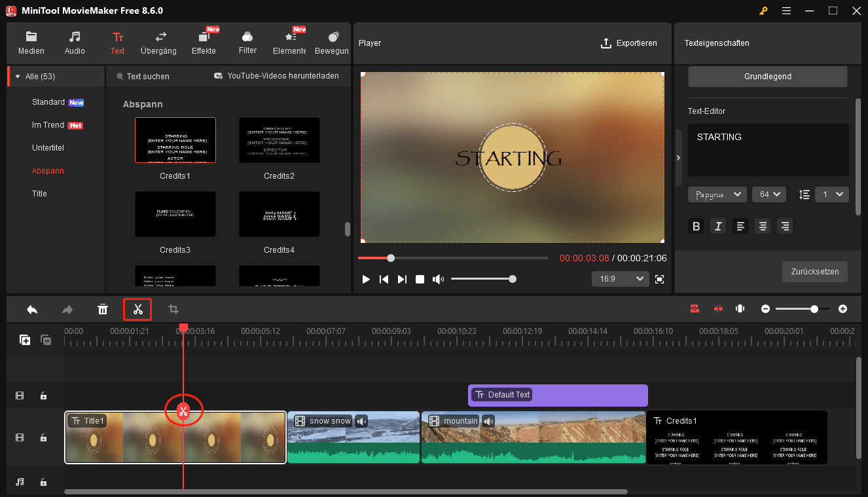Click the Zurücksetzen button
Image resolution: width=868 pixels, height=497 pixels.
pos(814,271)
